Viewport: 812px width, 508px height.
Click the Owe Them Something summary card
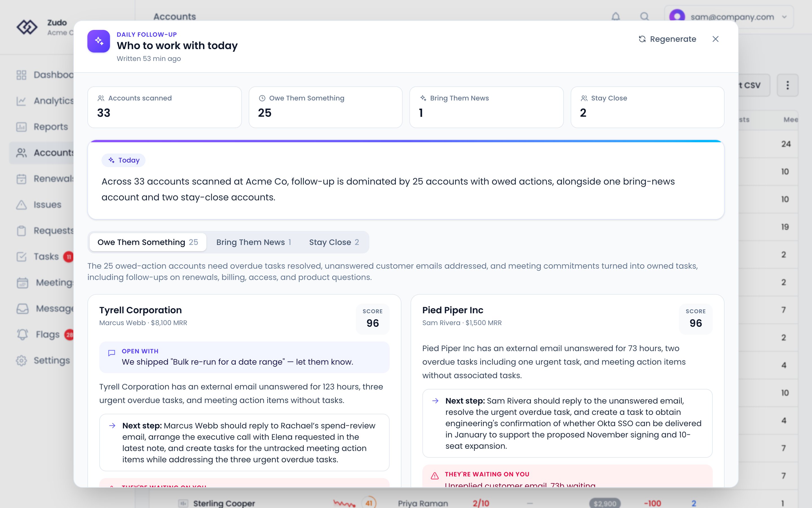(x=325, y=107)
